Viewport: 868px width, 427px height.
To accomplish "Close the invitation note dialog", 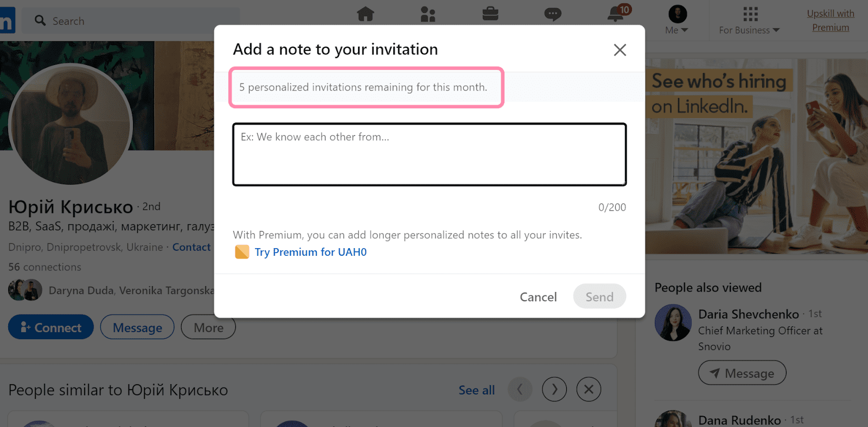I will [620, 50].
